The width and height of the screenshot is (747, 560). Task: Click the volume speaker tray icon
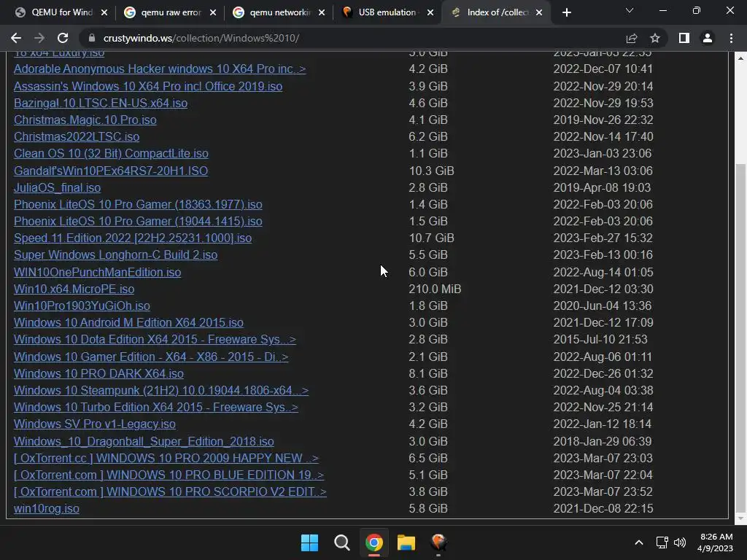pos(680,542)
